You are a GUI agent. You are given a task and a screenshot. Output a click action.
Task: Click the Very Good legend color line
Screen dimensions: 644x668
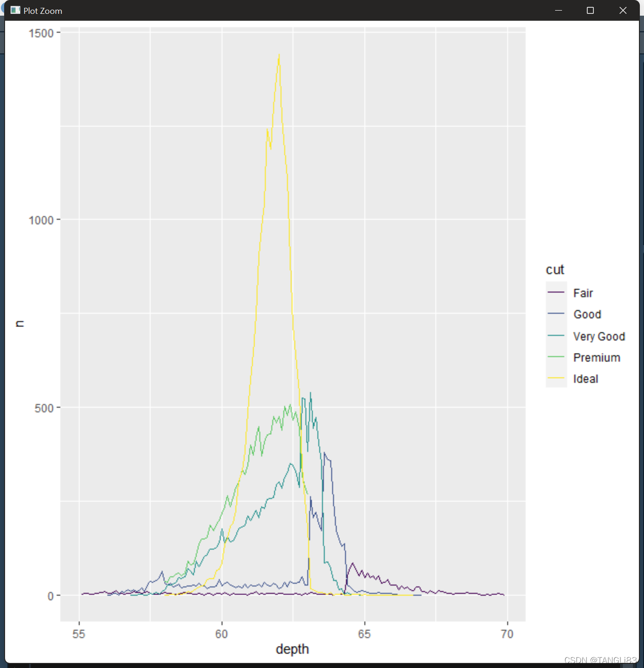[x=556, y=335]
